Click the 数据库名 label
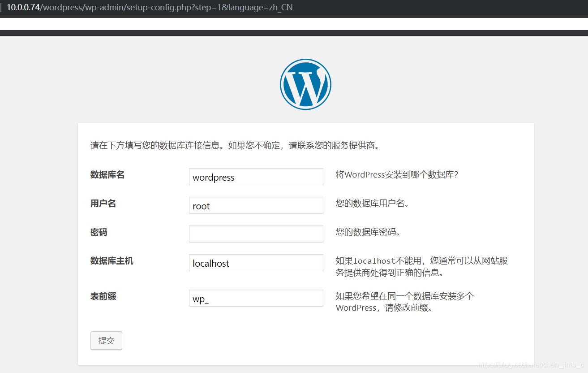This screenshot has height=373, width=588. 107,175
